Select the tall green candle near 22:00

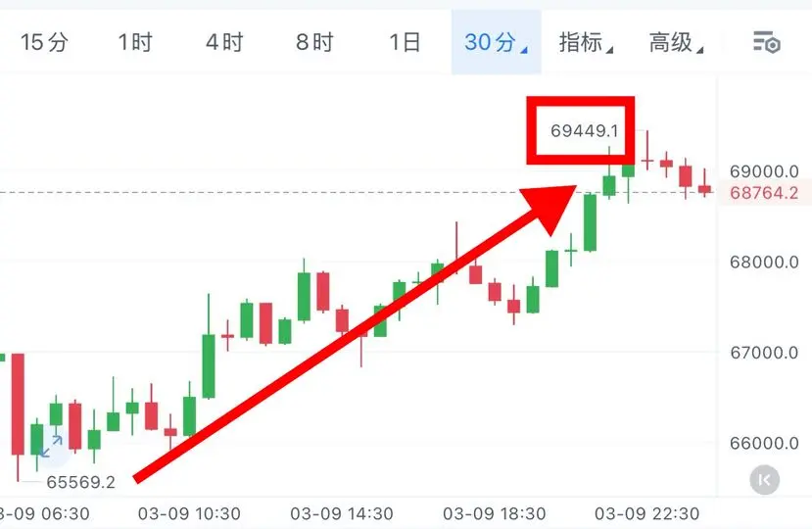[590, 222]
